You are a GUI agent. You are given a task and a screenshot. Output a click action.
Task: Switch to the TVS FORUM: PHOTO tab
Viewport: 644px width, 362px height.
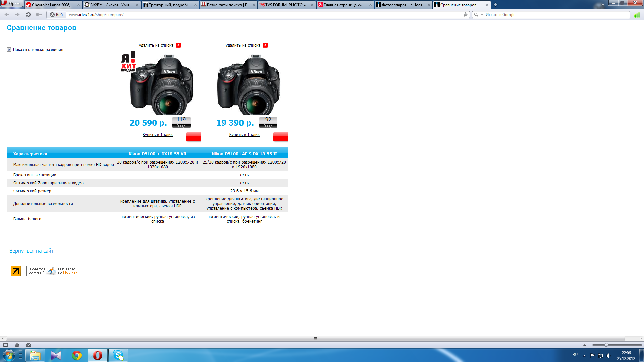pos(283,5)
